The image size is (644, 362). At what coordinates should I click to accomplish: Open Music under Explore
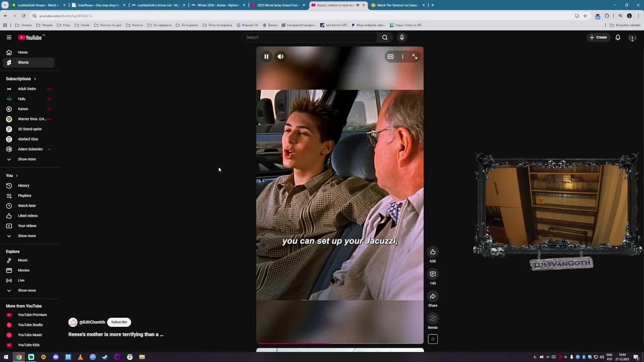point(28,260)
